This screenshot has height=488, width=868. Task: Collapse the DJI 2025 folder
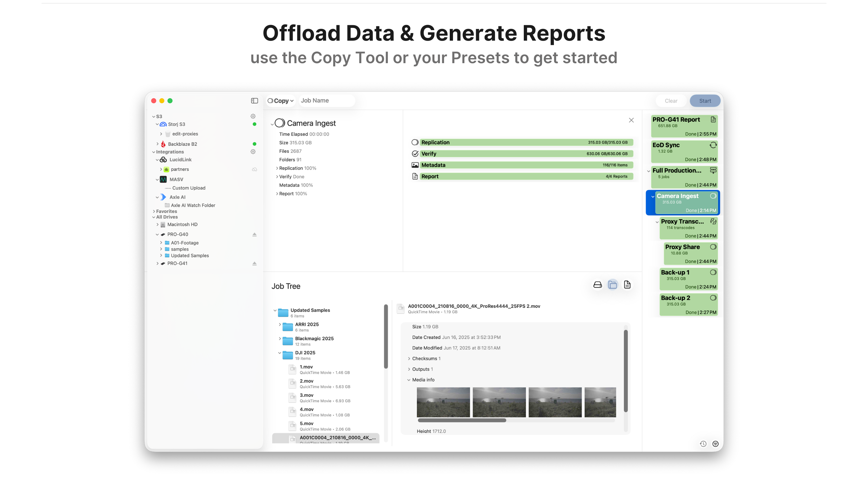coord(280,353)
